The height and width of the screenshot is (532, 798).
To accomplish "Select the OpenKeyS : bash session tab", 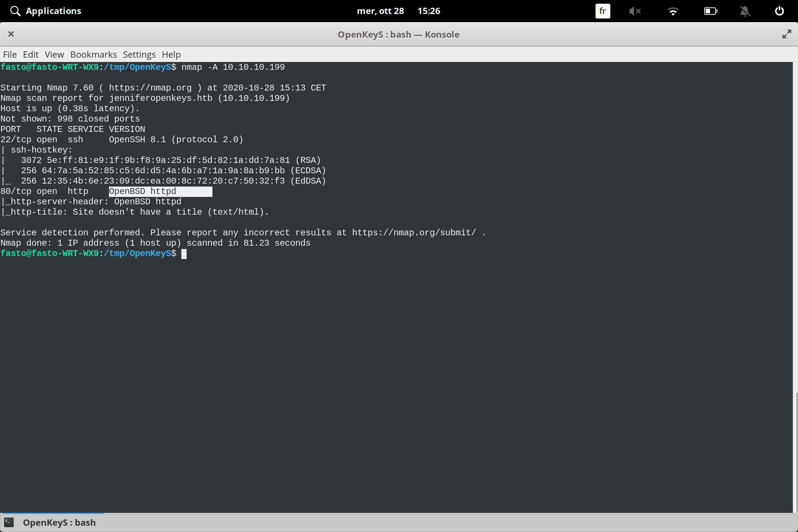I will (x=59, y=522).
